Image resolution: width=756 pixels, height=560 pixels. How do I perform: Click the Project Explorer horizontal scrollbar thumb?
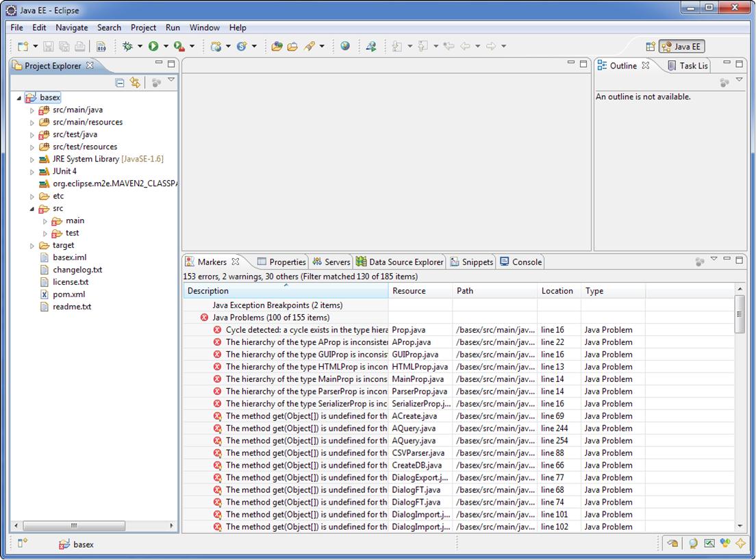click(x=74, y=525)
